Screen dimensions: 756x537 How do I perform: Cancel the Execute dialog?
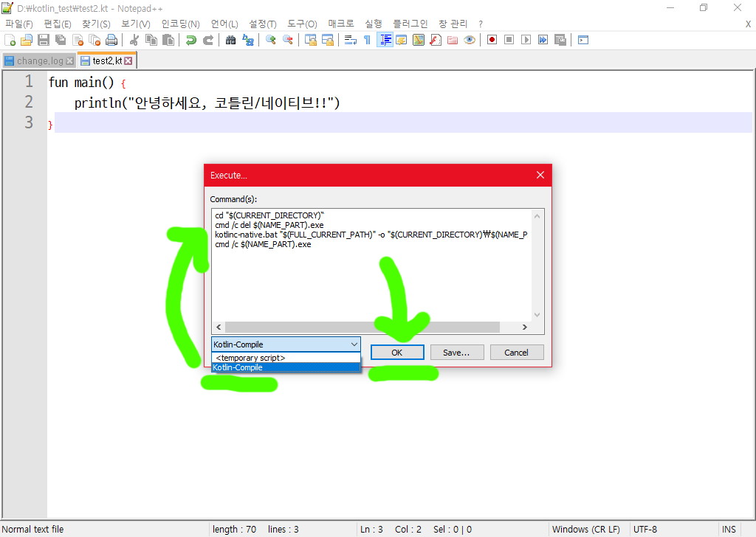[x=516, y=353]
